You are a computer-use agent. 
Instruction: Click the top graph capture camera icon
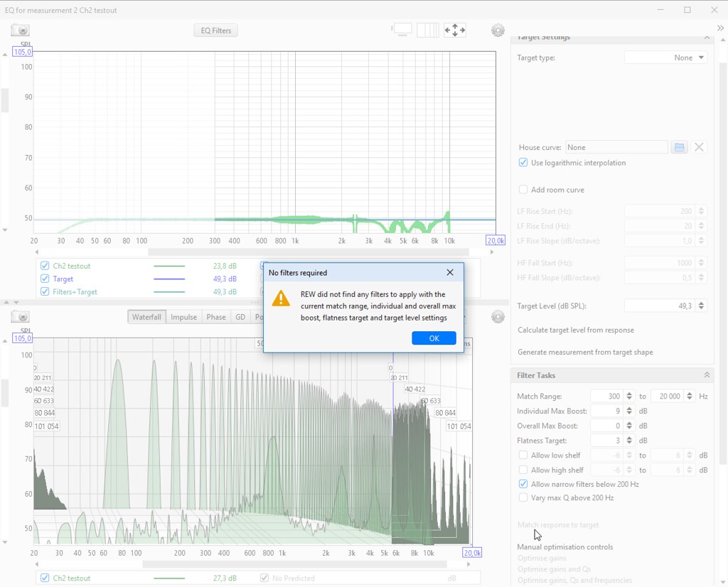[x=21, y=31]
